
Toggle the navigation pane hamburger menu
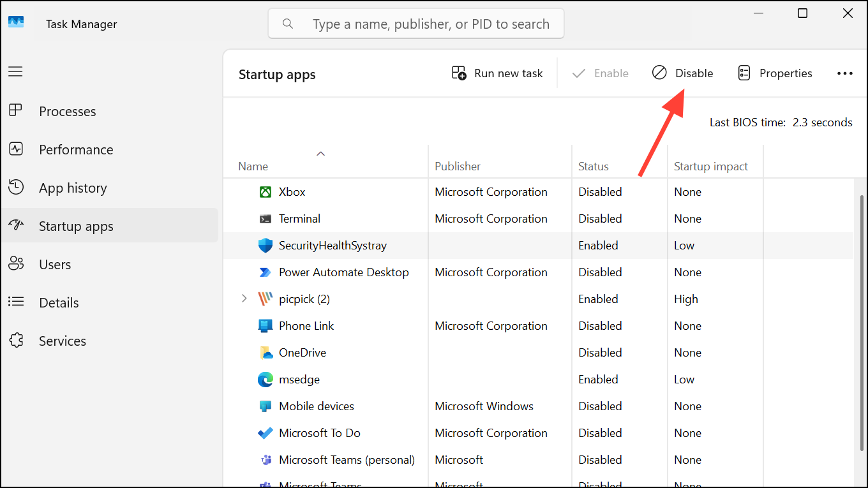(x=15, y=71)
